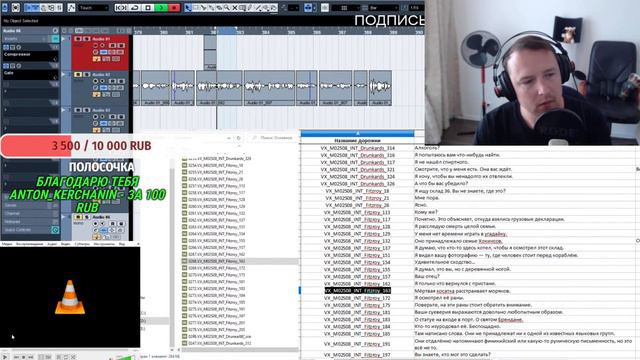Open the Touch automation mode dropdown
This screenshot has height=360, width=640.
click(x=93, y=8)
